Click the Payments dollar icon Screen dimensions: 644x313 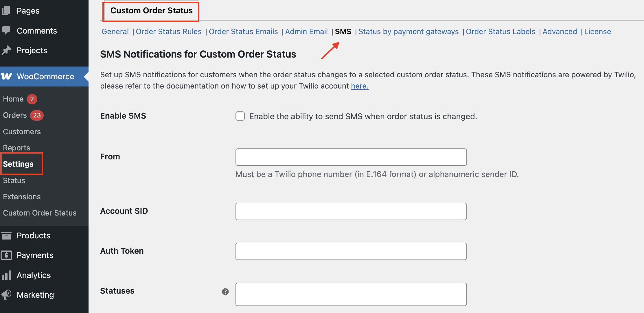click(x=6, y=255)
